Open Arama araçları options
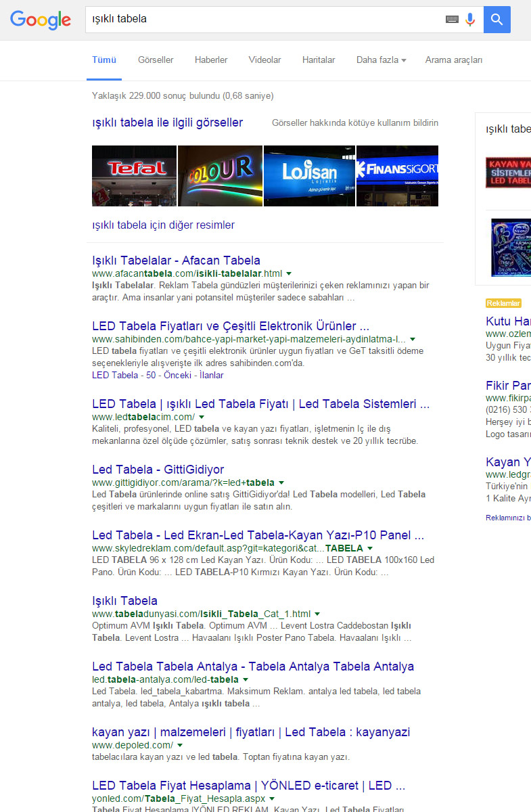Image resolution: width=531 pixels, height=812 pixels. 454,60
